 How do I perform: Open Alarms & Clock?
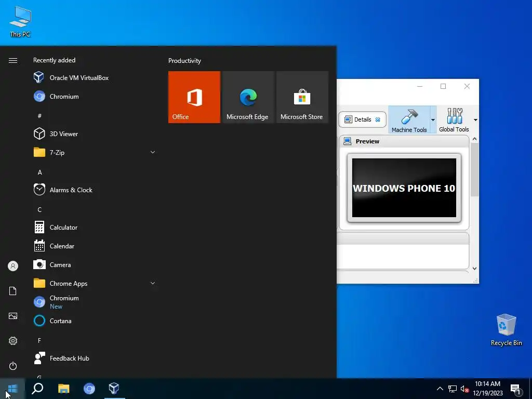(95, 190)
